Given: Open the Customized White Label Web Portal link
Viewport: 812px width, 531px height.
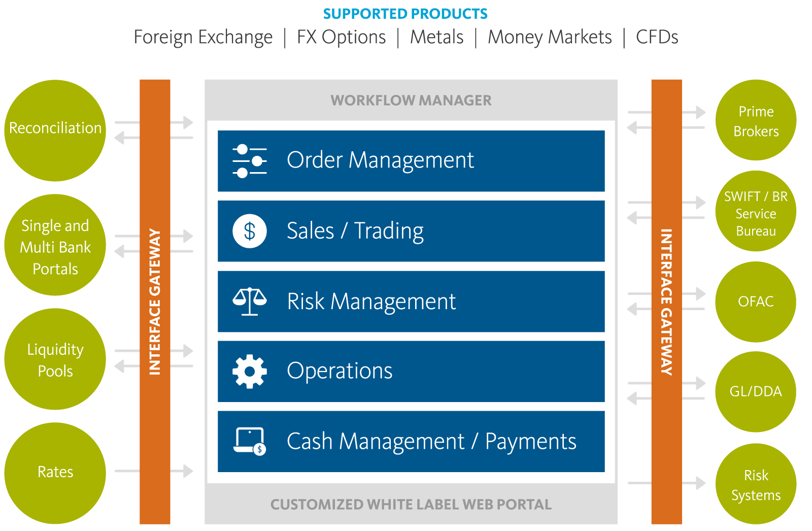Looking at the screenshot, I should tap(410, 505).
